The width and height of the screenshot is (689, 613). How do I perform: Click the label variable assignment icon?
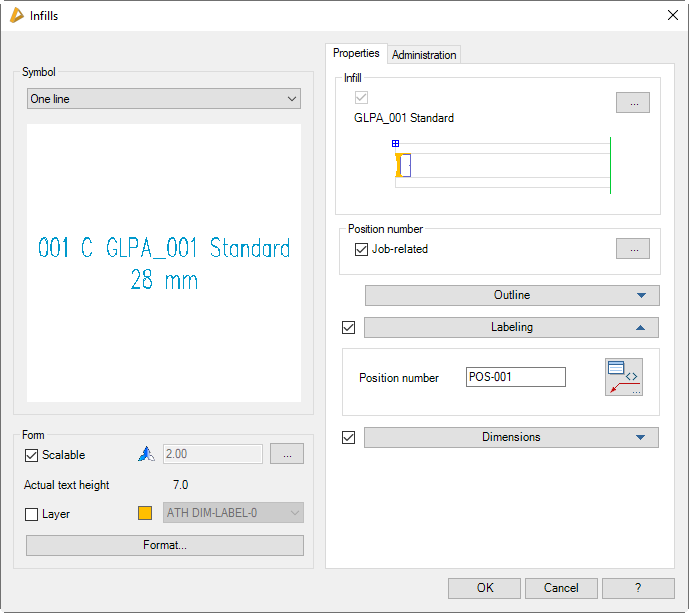623,377
